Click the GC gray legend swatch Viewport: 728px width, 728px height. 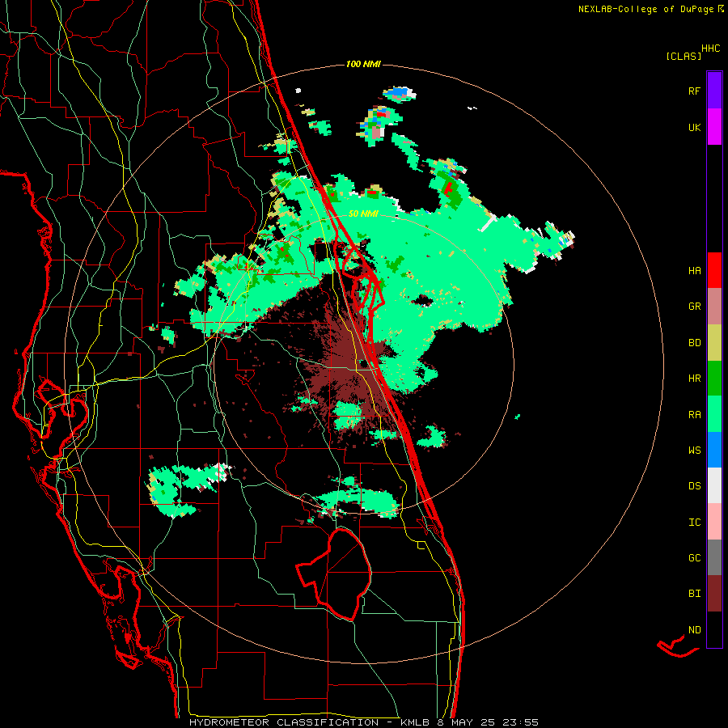point(714,557)
